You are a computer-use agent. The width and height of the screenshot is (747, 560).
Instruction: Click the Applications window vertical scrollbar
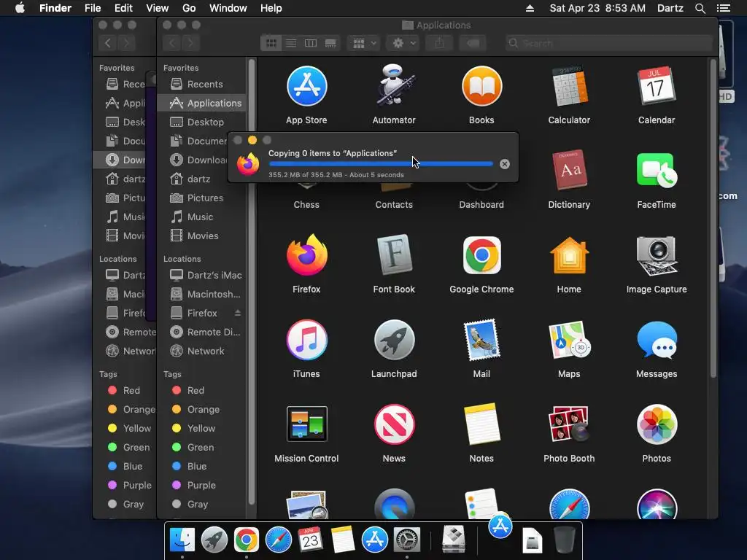(x=713, y=219)
